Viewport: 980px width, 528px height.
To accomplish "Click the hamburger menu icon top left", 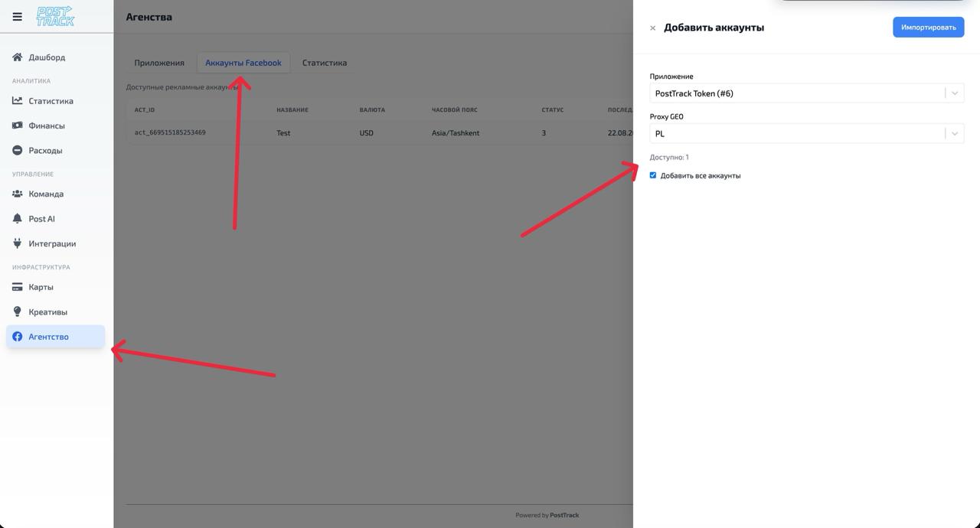I will pyautogui.click(x=17, y=15).
